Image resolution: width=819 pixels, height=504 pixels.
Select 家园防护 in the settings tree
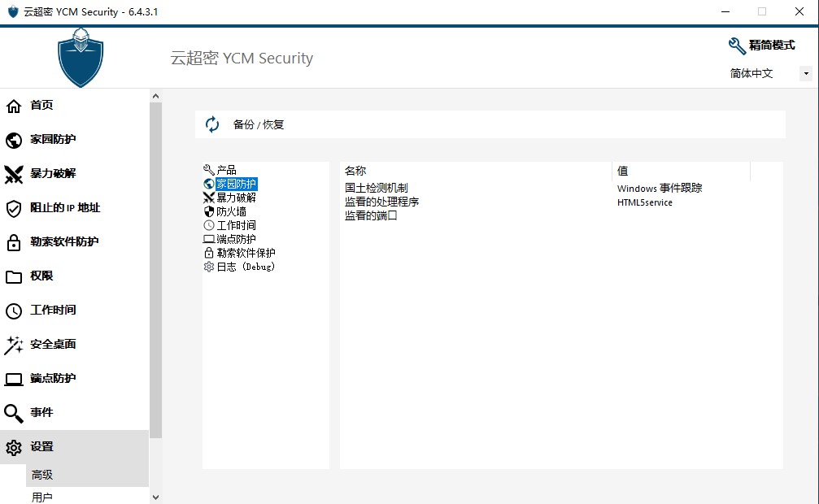pos(236,184)
